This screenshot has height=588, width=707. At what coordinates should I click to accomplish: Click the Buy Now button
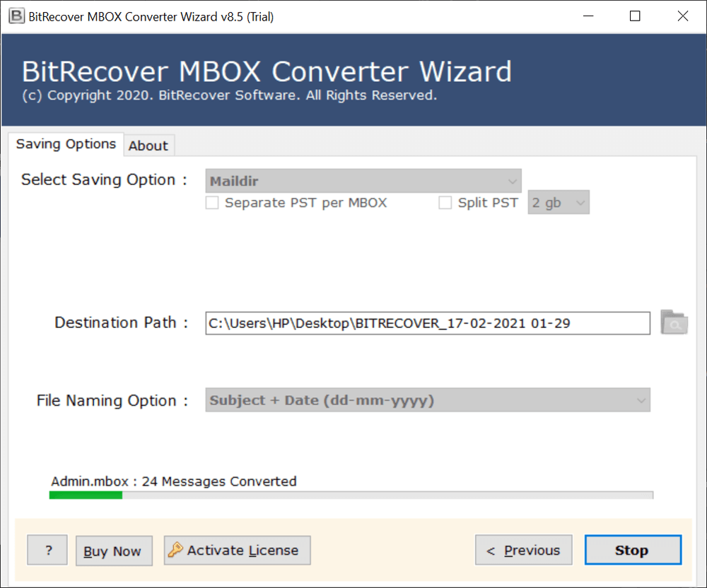point(114,551)
